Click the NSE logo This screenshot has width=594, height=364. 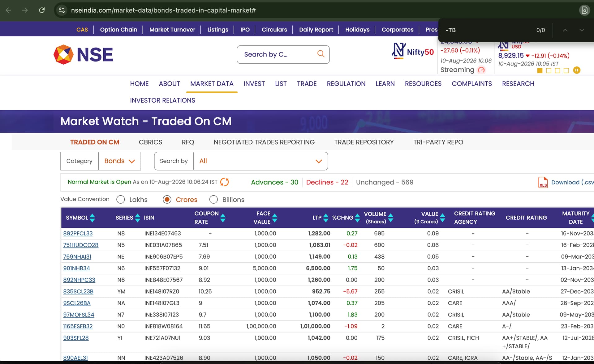84,55
